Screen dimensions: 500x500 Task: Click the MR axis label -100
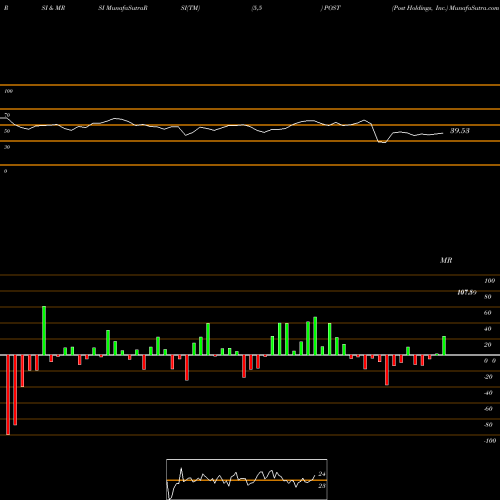pos(490,441)
